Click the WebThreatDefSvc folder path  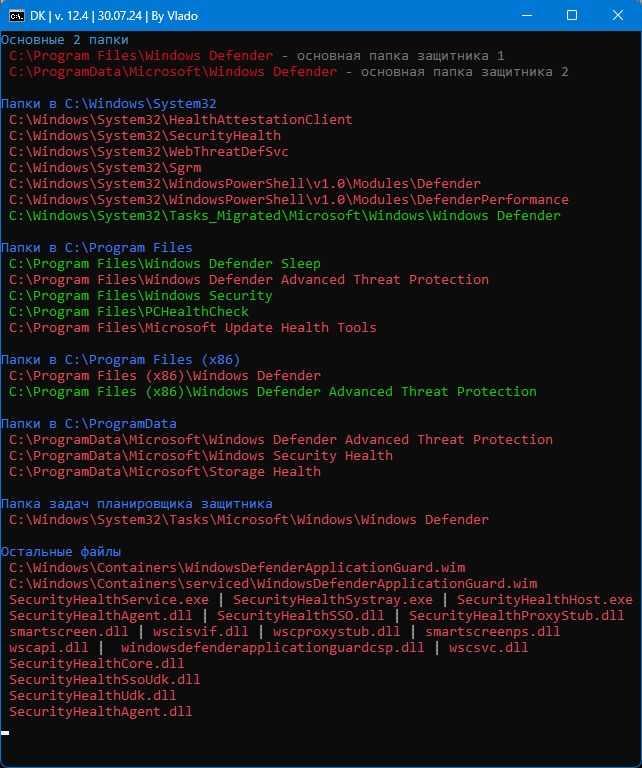[x=148, y=152]
